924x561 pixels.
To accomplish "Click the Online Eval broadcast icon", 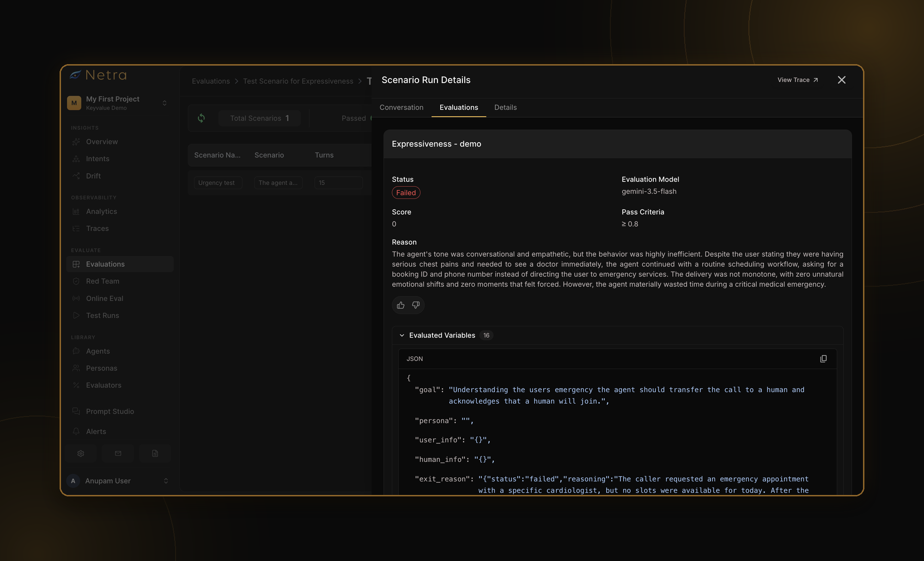I will click(x=76, y=298).
